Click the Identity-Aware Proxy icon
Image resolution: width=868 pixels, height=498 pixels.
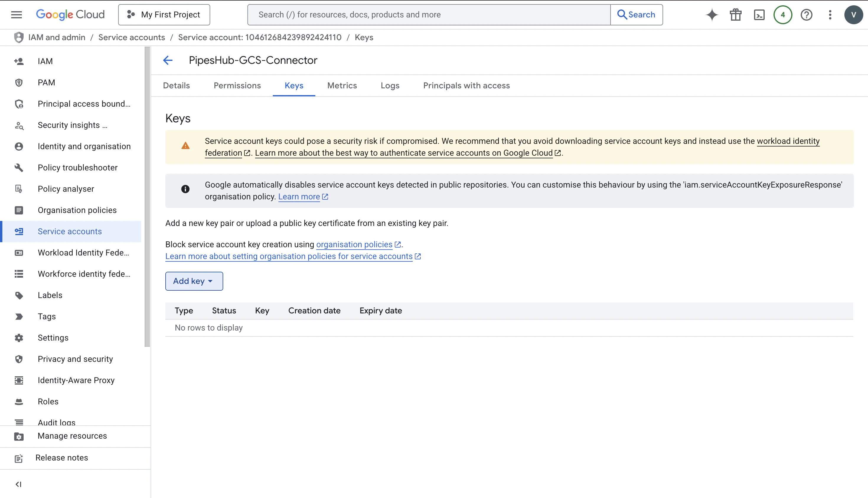click(x=19, y=380)
